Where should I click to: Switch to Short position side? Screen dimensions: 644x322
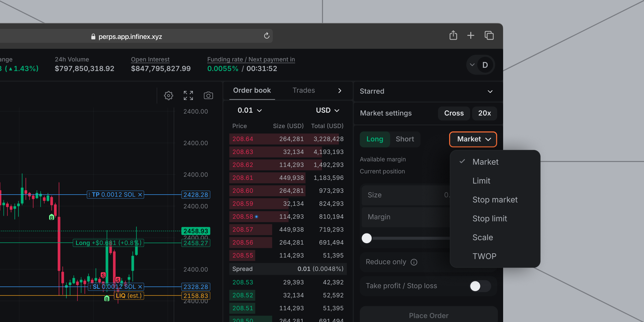click(x=405, y=139)
